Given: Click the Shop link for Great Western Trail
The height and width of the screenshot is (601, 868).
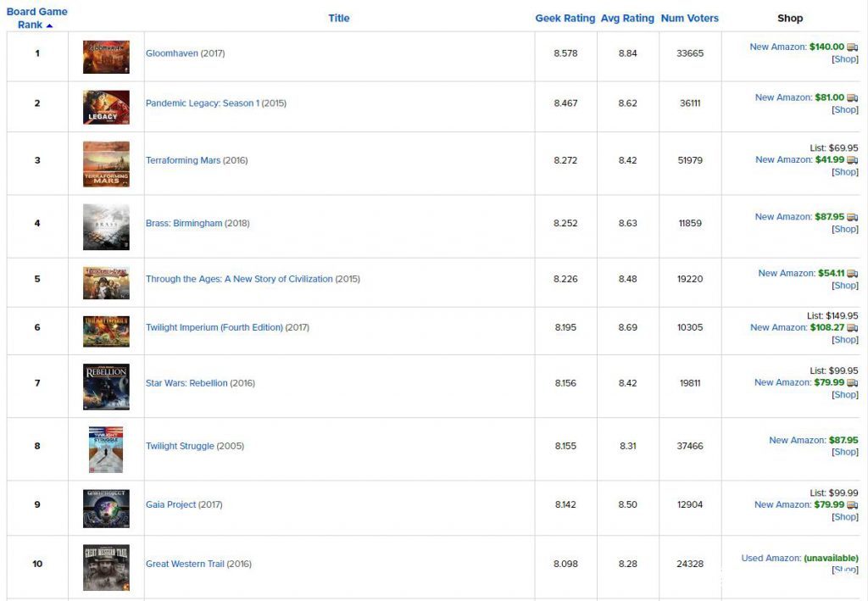Looking at the screenshot, I should pyautogui.click(x=845, y=570).
